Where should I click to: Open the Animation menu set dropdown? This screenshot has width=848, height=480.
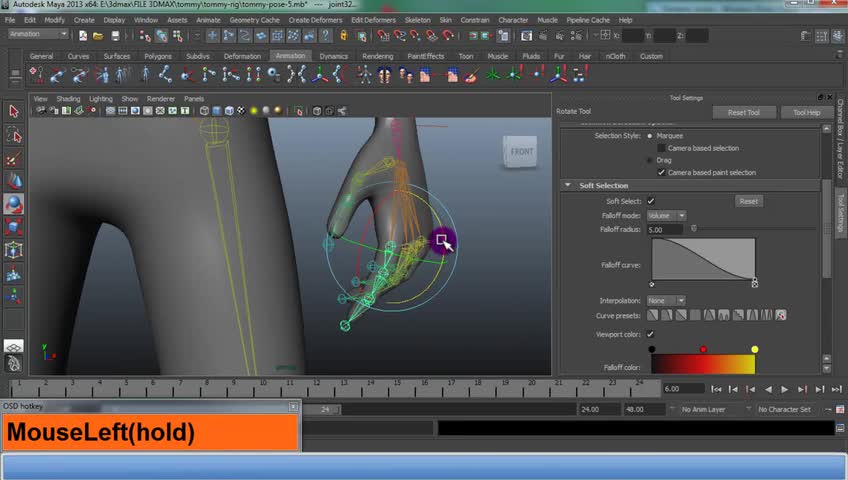(x=38, y=34)
